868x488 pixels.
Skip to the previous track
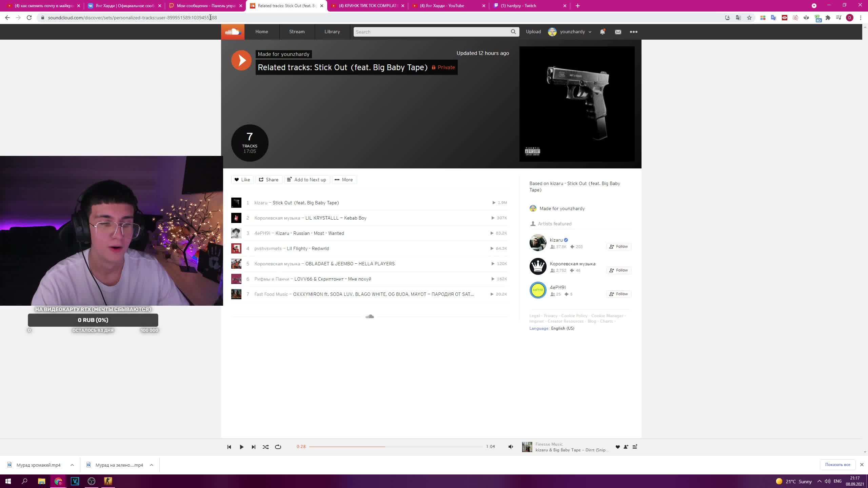tap(229, 447)
